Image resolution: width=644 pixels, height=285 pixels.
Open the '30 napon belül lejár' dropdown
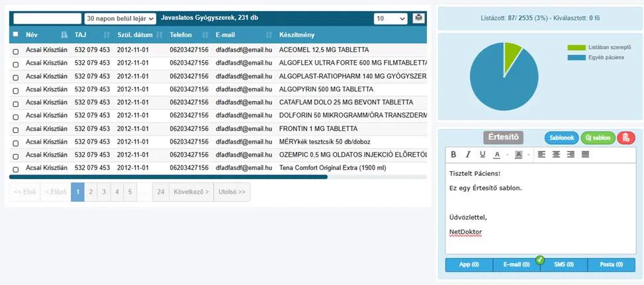coord(120,19)
